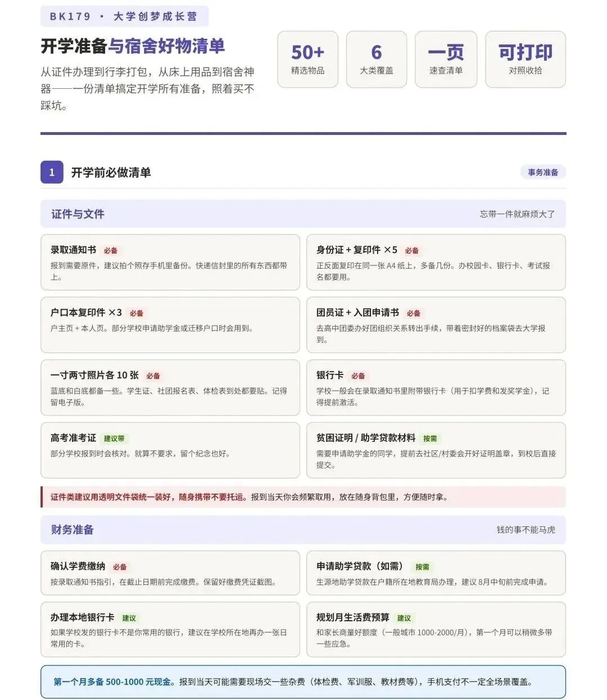Click the 必备 tag beside 一寸两寸照片
The image size is (607, 700).
tap(153, 376)
